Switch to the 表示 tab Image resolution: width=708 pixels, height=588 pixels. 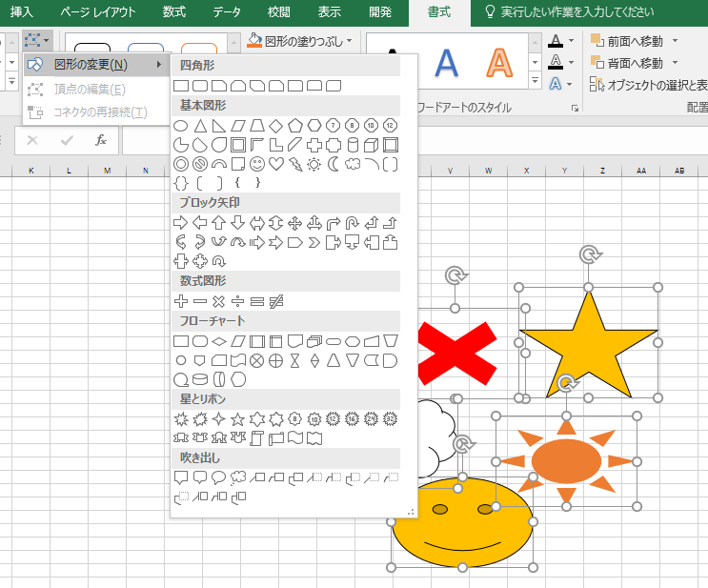(329, 11)
